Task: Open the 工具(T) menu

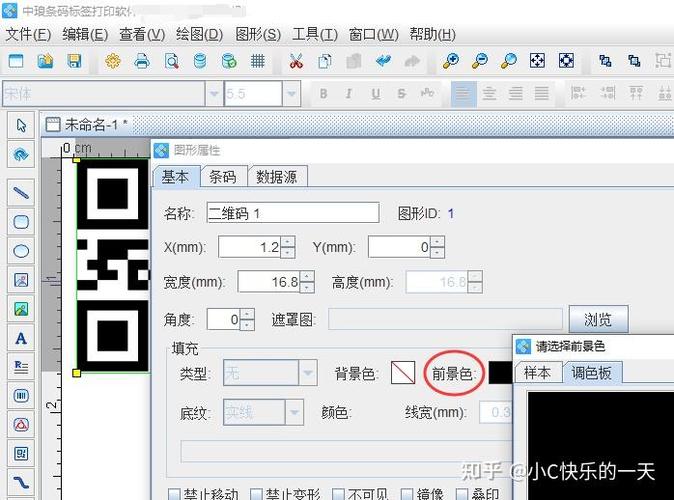Action: 315,34
